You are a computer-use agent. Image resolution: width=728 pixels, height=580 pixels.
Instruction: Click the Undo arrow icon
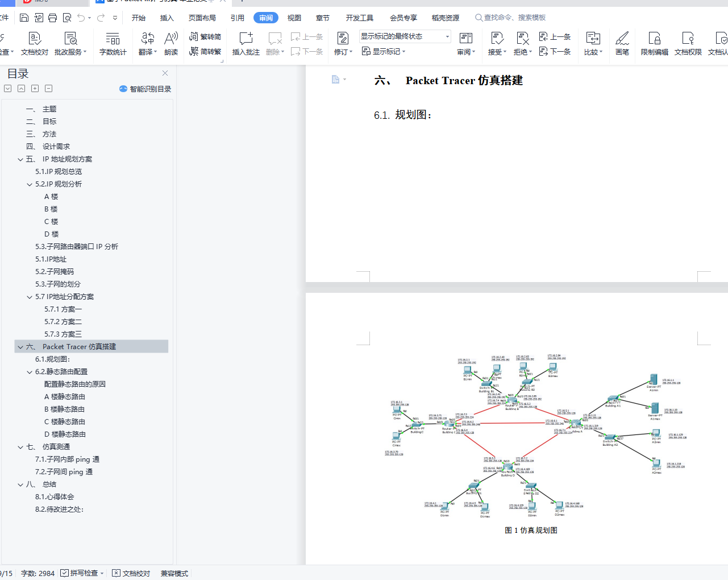coord(81,18)
